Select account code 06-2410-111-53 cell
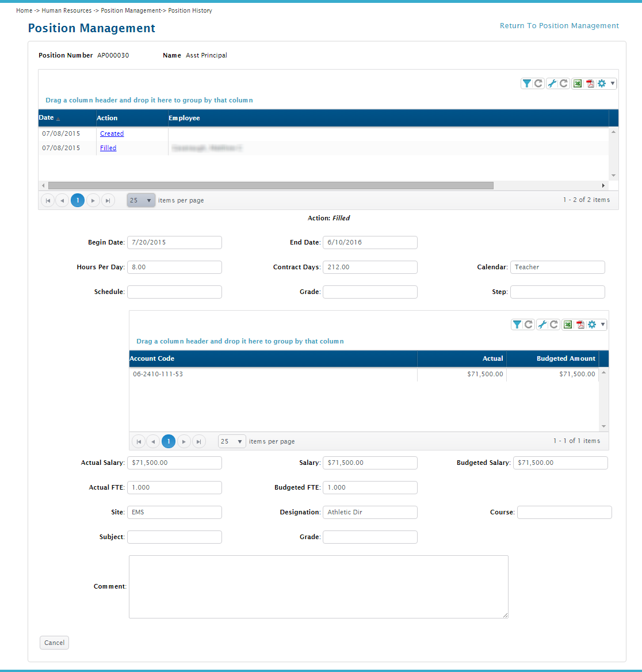 (273, 374)
